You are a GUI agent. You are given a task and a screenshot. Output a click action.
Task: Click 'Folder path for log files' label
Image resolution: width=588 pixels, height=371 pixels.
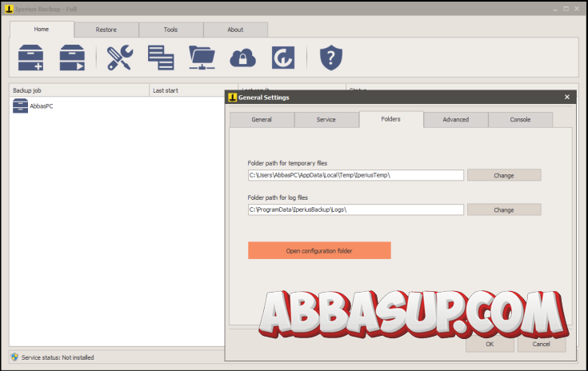coord(278,197)
